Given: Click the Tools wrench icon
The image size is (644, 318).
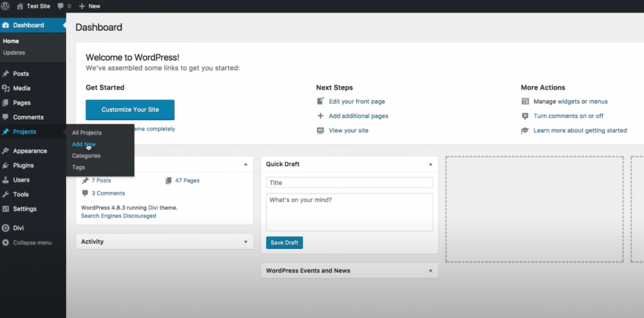Looking at the screenshot, I should pos(5,194).
